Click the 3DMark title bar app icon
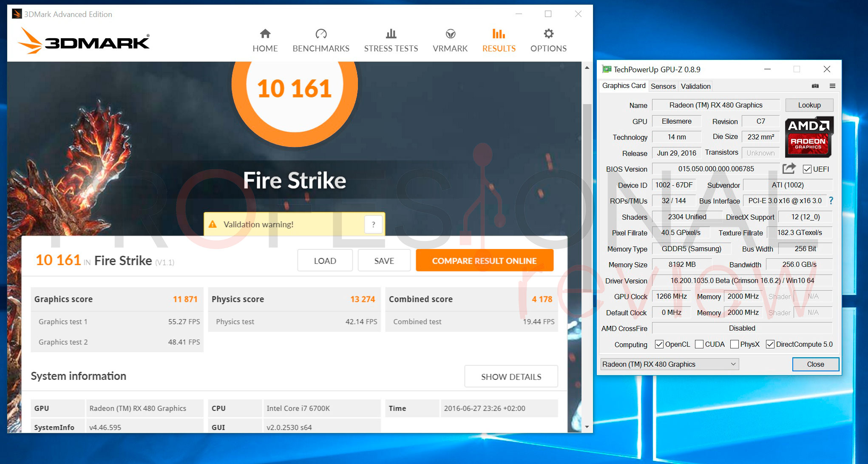868x464 pixels. coord(17,14)
